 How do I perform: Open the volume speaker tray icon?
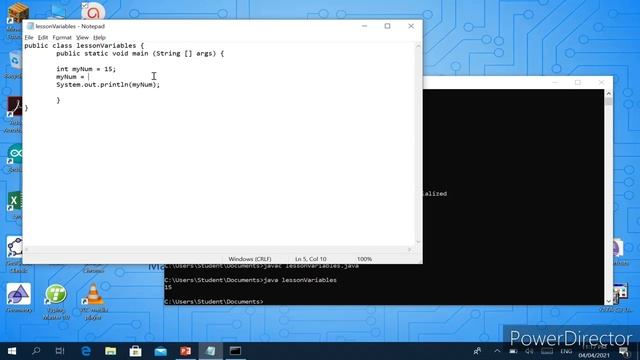coord(529,351)
